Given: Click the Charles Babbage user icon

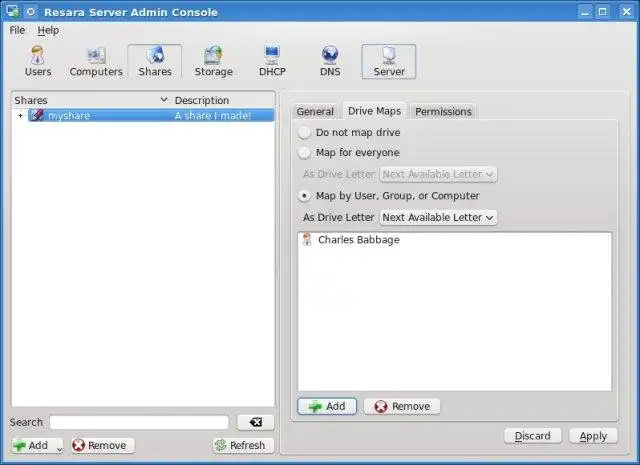Looking at the screenshot, I should (x=307, y=239).
